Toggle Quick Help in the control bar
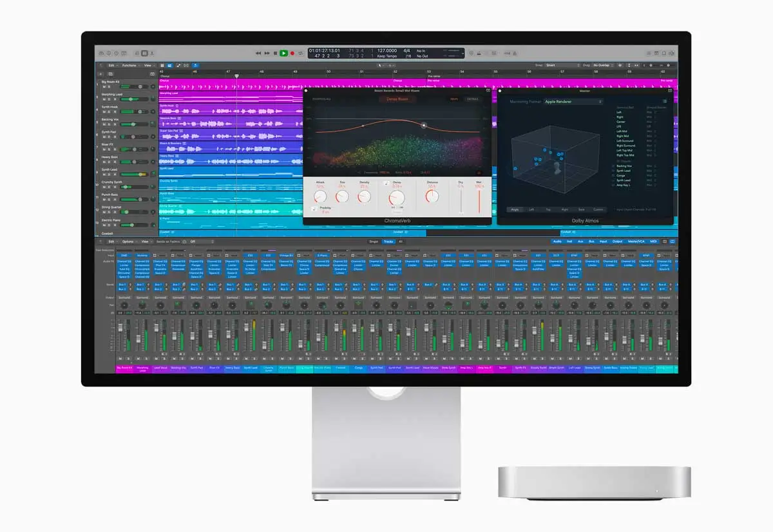773x532 pixels. pos(117,53)
